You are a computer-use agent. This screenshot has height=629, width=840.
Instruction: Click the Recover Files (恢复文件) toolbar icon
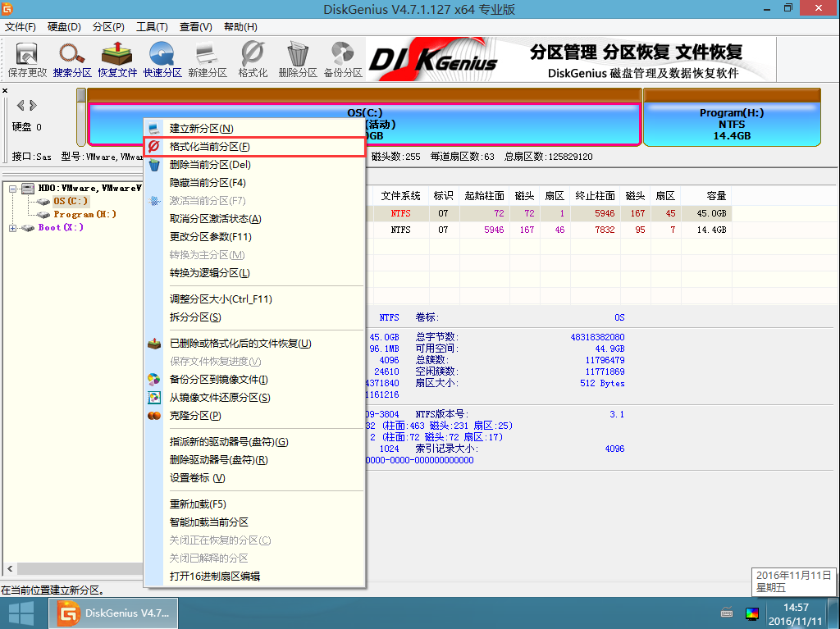pos(117,60)
